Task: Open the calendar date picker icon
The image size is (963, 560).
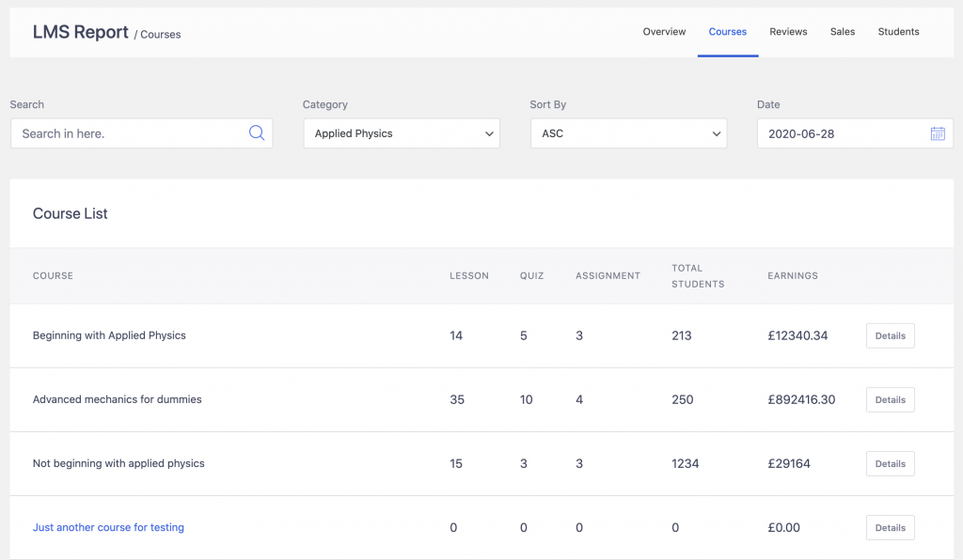Action: click(938, 132)
